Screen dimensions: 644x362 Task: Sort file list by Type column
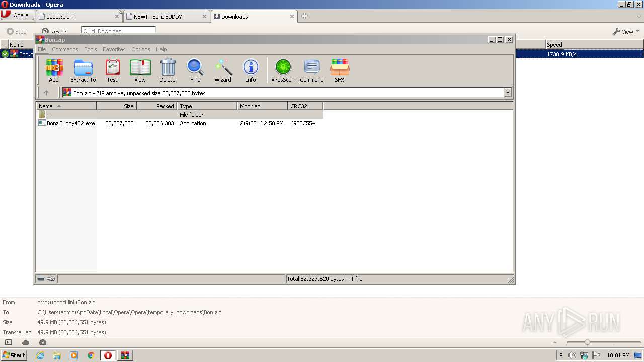[x=207, y=106]
